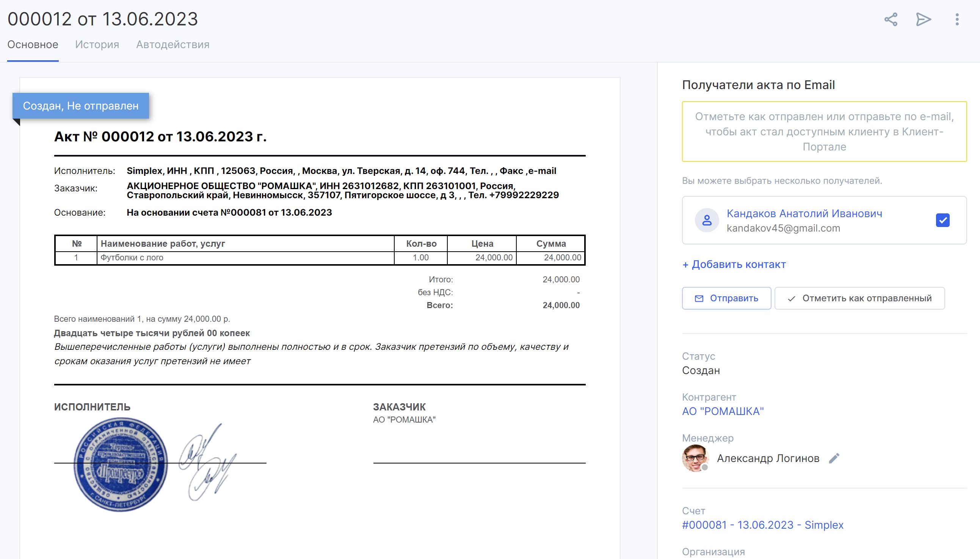
Task: Switch to the История tab
Action: click(x=97, y=45)
